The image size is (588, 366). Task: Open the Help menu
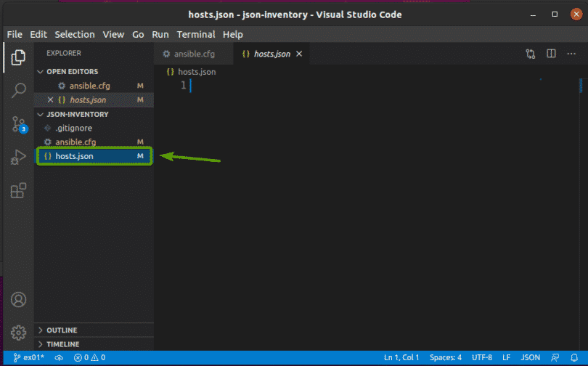pyautogui.click(x=233, y=35)
